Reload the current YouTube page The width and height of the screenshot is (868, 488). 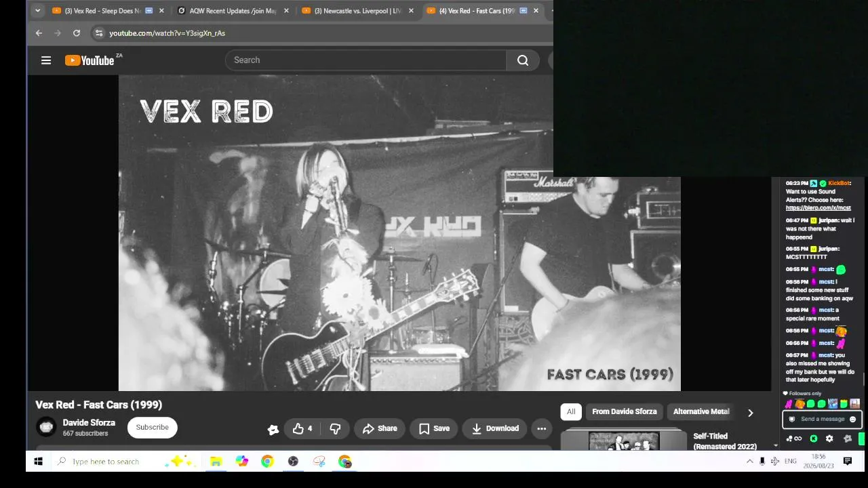click(x=77, y=33)
